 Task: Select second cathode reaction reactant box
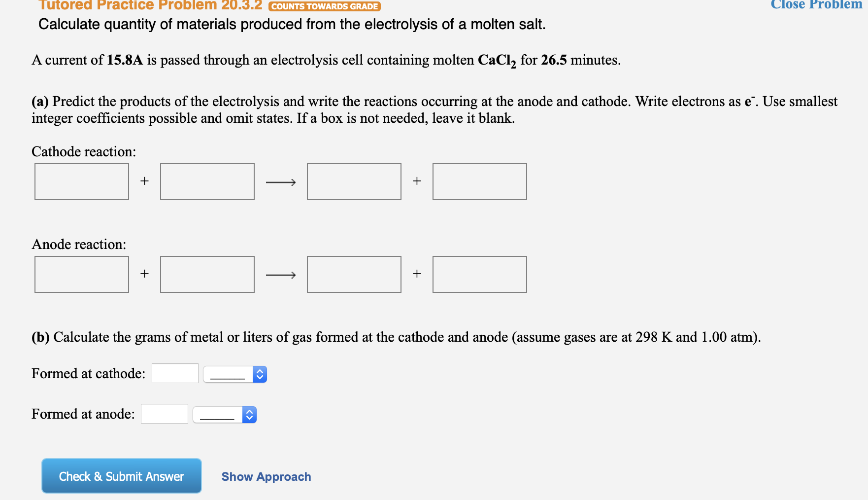(x=206, y=181)
